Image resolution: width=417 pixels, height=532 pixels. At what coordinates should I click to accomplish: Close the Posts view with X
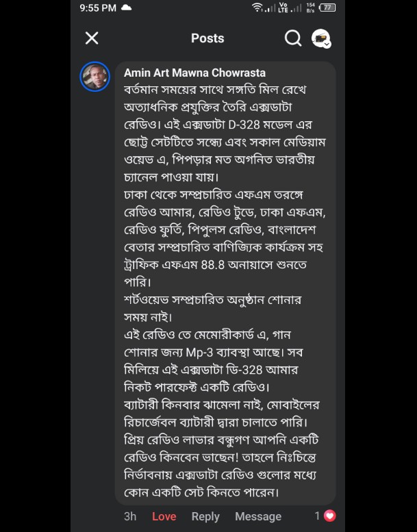pos(92,38)
